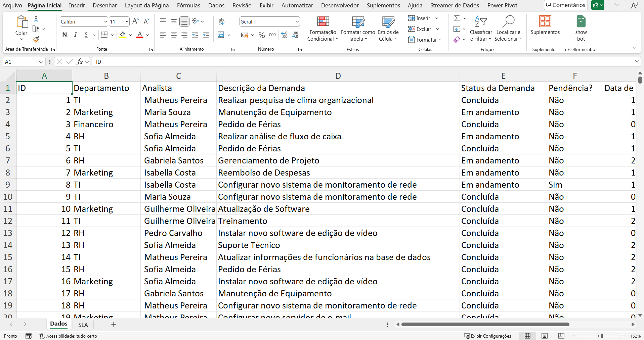Viewport: 644px width, 340px height.
Task: Toggle italic formatting with I button
Action: click(76, 35)
